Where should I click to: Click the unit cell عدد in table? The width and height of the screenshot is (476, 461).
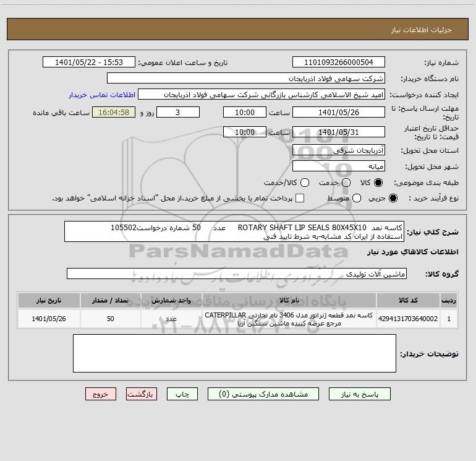pos(171,319)
